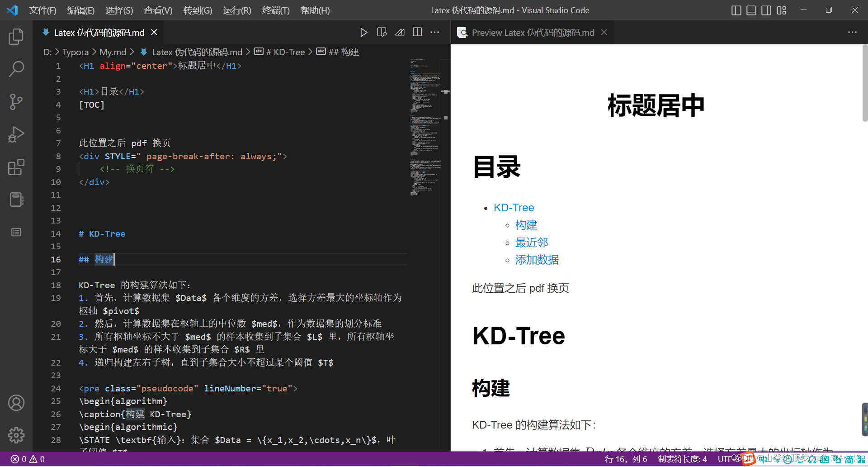Open the 文件(F) menu
The height and width of the screenshot is (467, 868).
coord(43,10)
